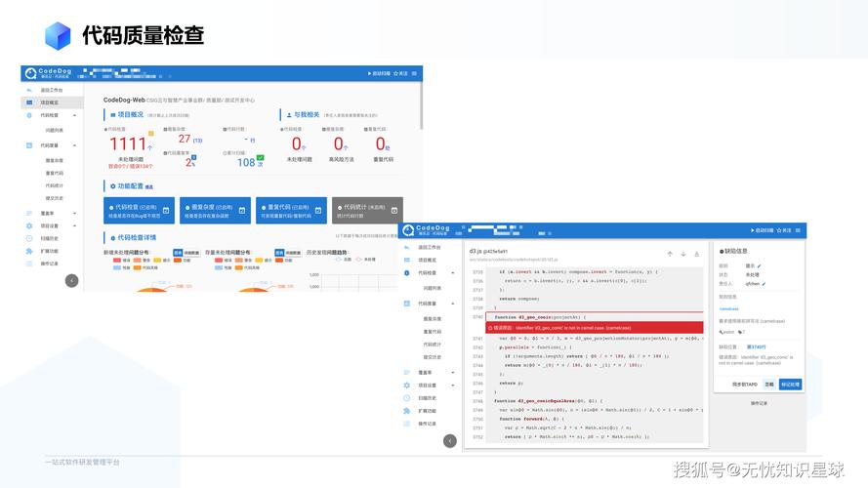Click 第3740行 defect location link
Viewport: 868px width, 488px height.
(x=757, y=346)
